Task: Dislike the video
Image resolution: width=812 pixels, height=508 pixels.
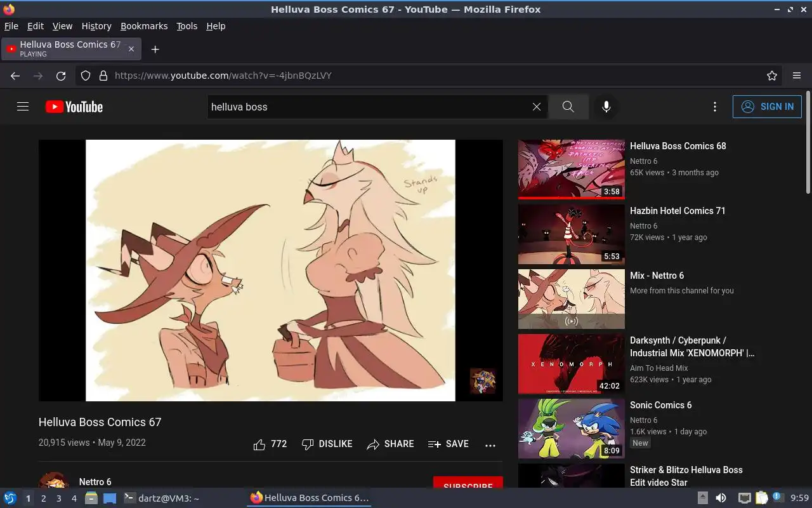Action: pyautogui.click(x=327, y=444)
